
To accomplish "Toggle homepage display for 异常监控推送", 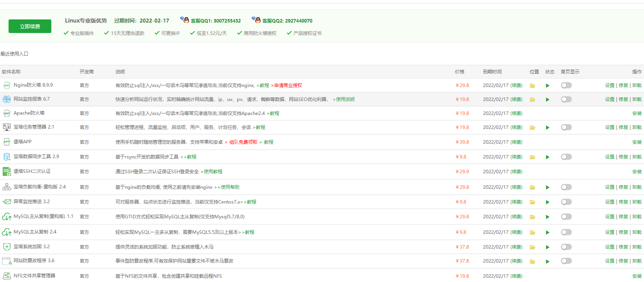I will coord(566,202).
